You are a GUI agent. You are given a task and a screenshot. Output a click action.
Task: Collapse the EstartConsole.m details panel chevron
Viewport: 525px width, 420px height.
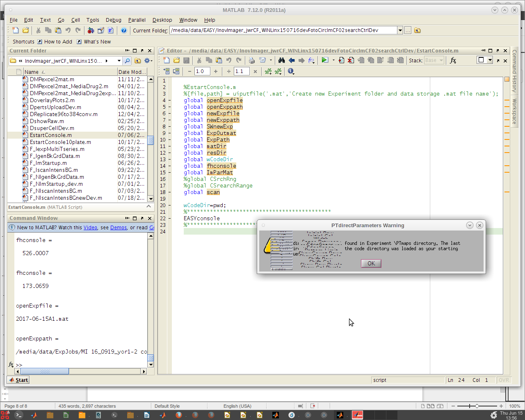pyautogui.click(x=149, y=207)
